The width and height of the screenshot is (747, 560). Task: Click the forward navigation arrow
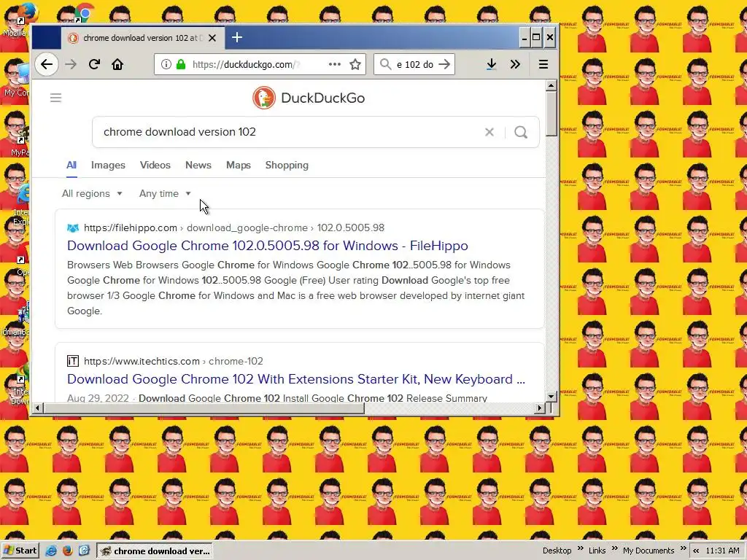[71, 64]
